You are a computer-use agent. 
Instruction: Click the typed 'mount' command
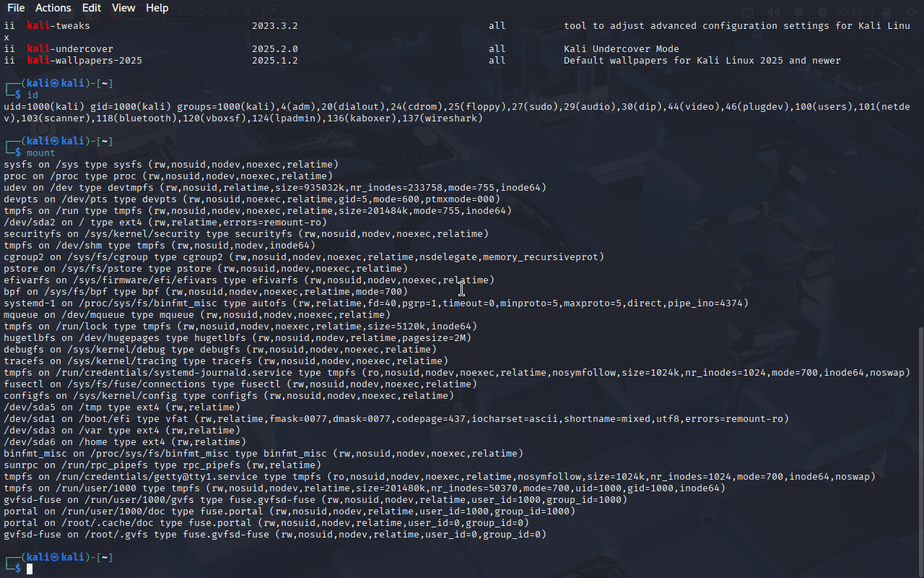pos(41,152)
